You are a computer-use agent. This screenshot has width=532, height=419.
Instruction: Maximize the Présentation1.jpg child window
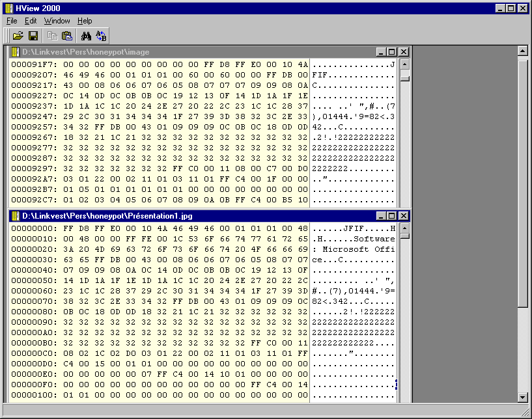point(391,215)
